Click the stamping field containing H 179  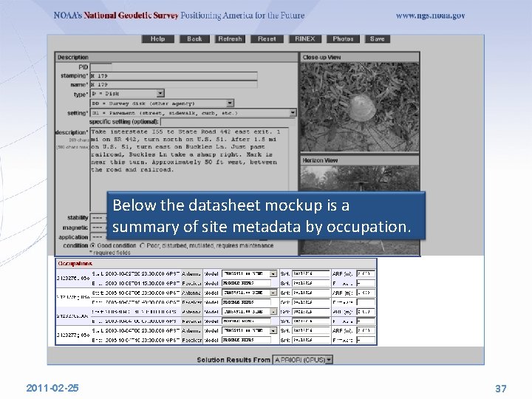click(174, 75)
